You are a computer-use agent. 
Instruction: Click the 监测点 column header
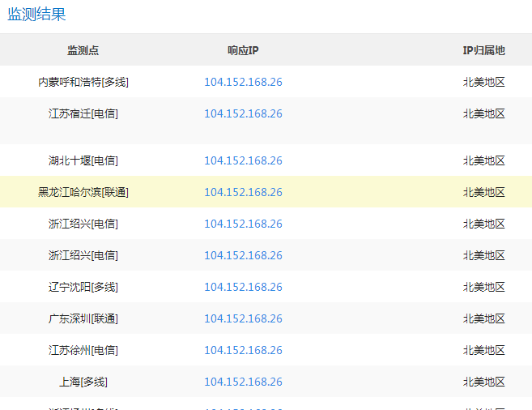pyautogui.click(x=83, y=50)
